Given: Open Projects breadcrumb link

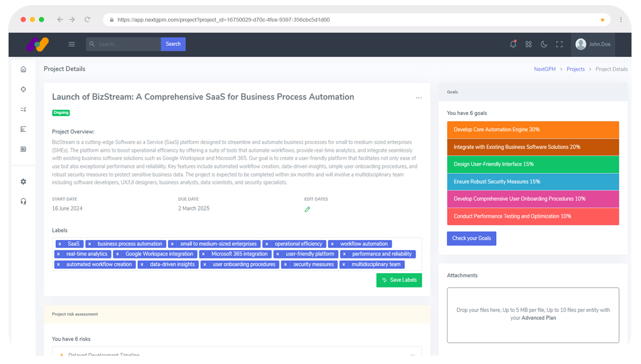Looking at the screenshot, I should pos(576,69).
